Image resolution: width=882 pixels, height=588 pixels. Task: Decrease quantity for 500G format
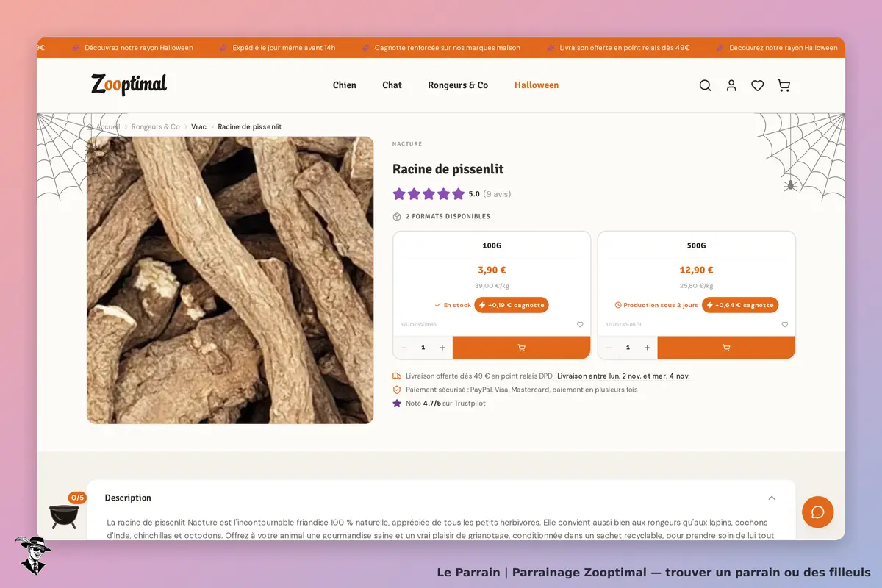coord(609,348)
